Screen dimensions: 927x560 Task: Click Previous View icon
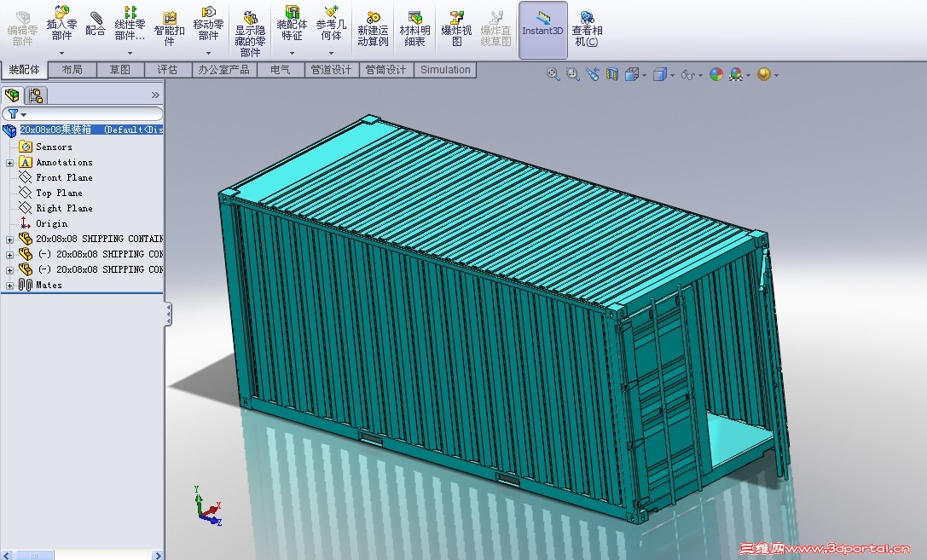593,74
